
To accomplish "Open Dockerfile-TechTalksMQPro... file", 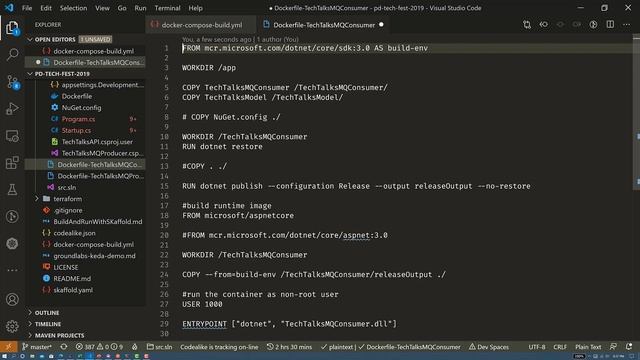I will 100,176.
